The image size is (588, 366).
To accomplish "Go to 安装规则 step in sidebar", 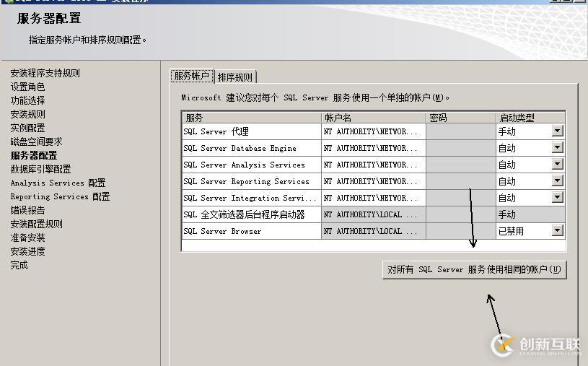I will click(x=27, y=114).
